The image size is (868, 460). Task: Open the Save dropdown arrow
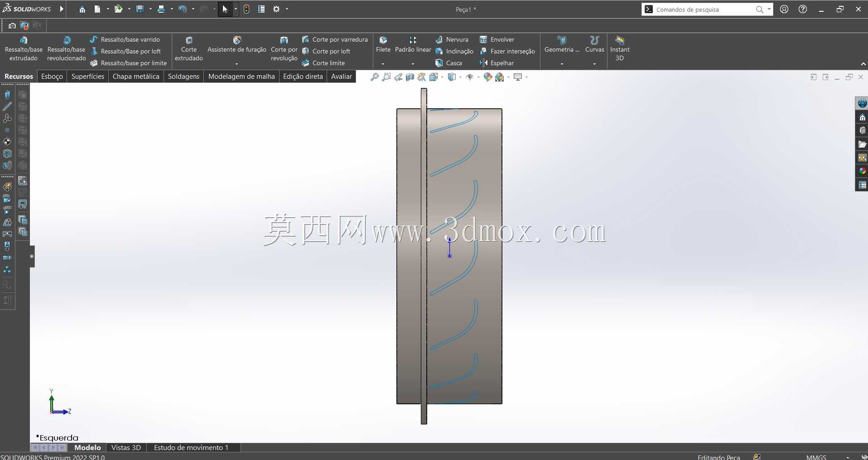(150, 9)
